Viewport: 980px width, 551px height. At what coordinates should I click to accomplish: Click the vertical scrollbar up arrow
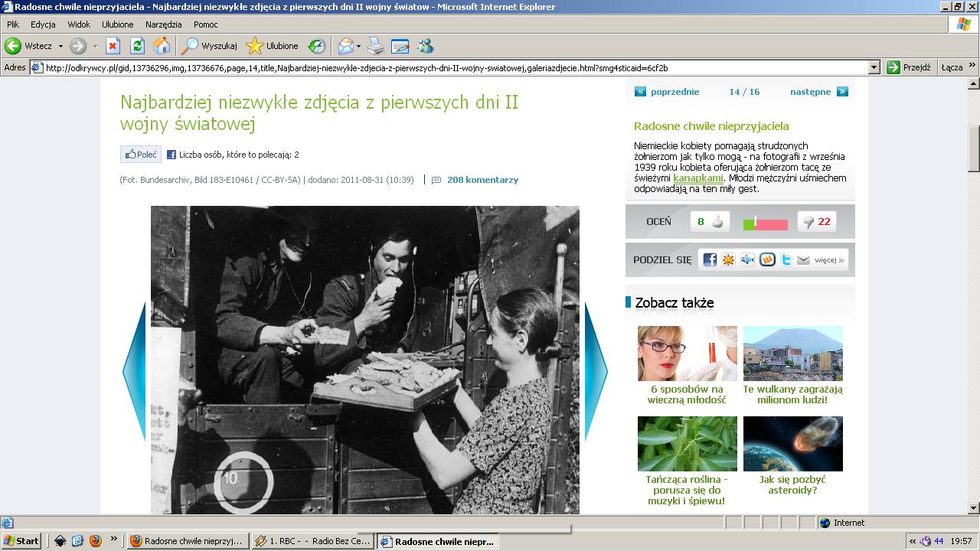[x=974, y=83]
